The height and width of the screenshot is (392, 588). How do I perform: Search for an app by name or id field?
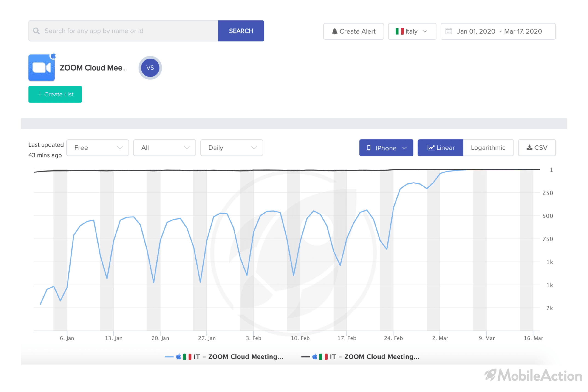click(123, 31)
